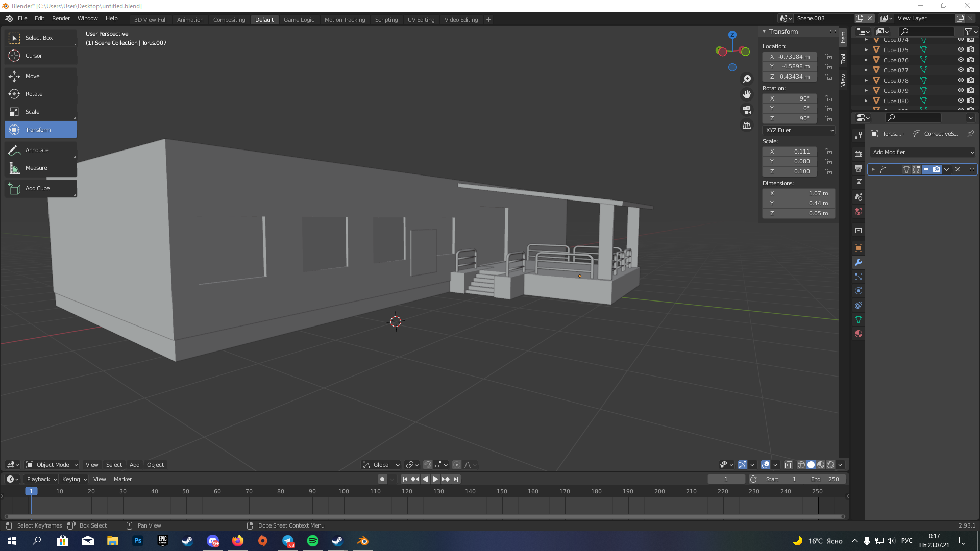Open the XYZ Euler rotation mode dropdown
980x551 pixels.
[x=799, y=130]
